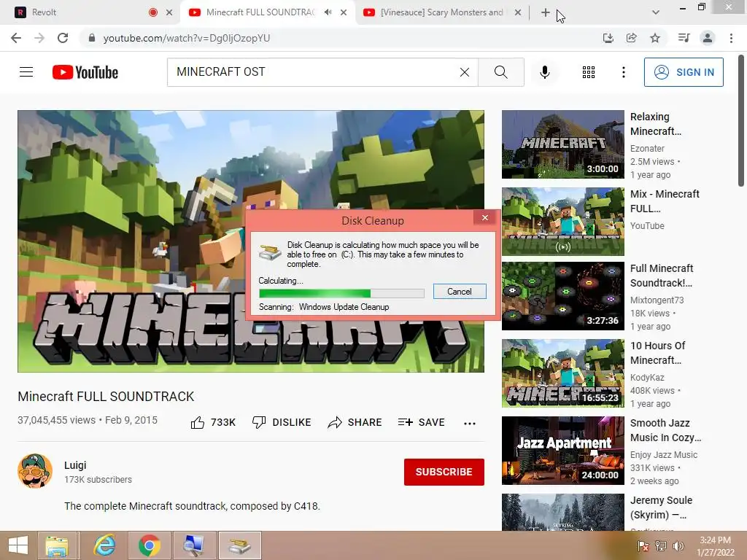
Task: Click the Minecraft video player
Action: [251, 241]
